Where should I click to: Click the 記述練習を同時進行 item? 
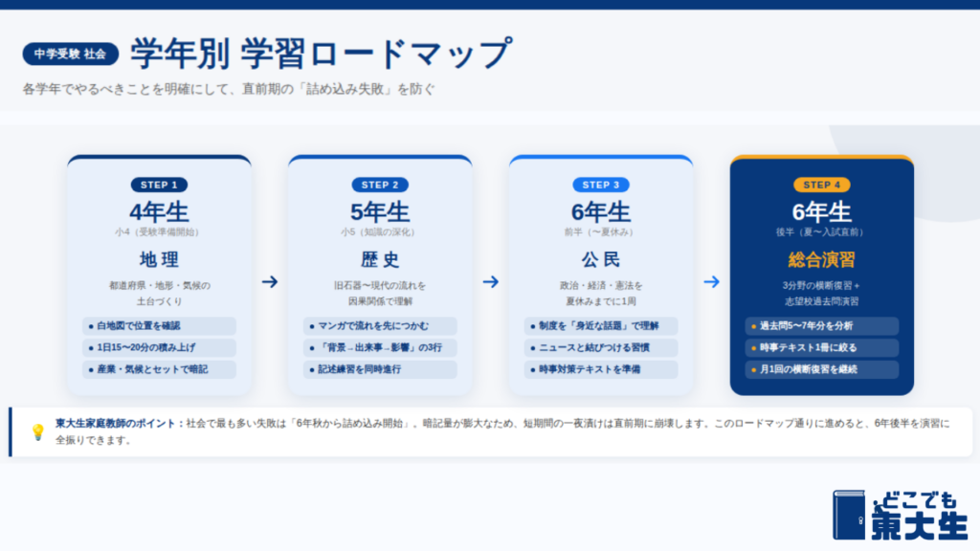tap(380, 369)
